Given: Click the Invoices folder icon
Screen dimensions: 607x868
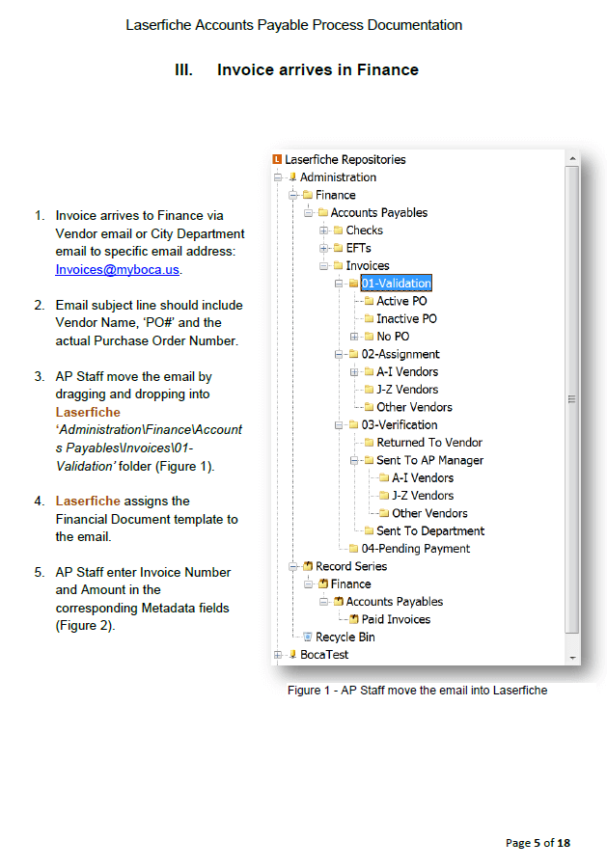Looking at the screenshot, I should click(339, 266).
